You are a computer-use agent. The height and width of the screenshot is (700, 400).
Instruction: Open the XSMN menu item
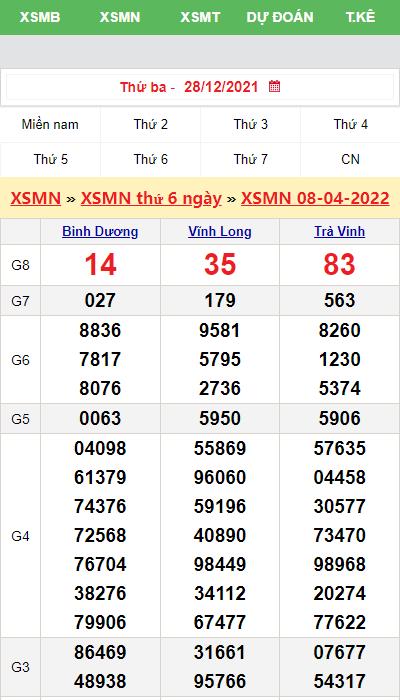click(120, 17)
